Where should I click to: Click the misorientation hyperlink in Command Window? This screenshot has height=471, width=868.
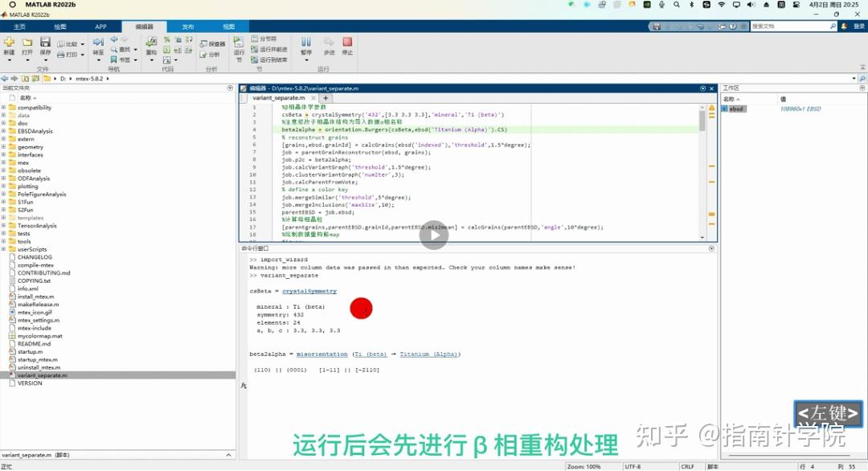tap(321, 354)
